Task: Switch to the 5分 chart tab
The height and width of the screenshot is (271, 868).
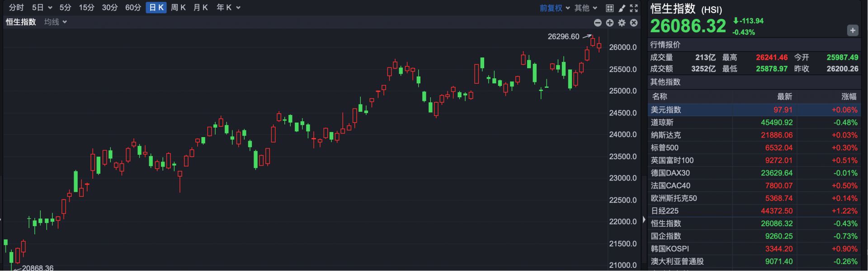Action: tap(66, 8)
